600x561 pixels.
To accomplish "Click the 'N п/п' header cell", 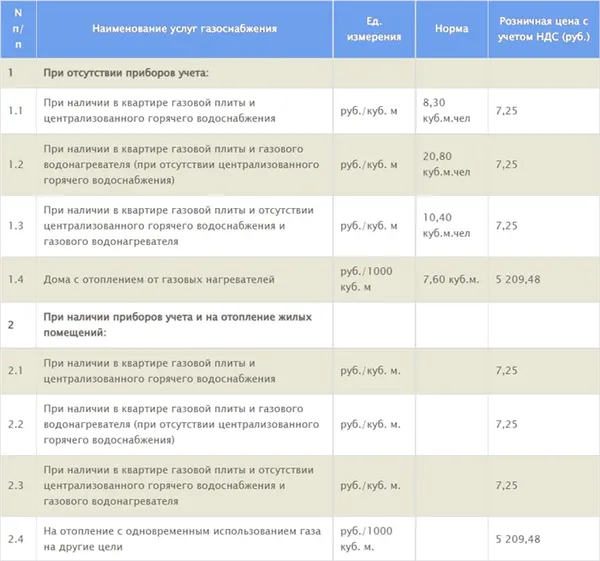I will coord(18,29).
